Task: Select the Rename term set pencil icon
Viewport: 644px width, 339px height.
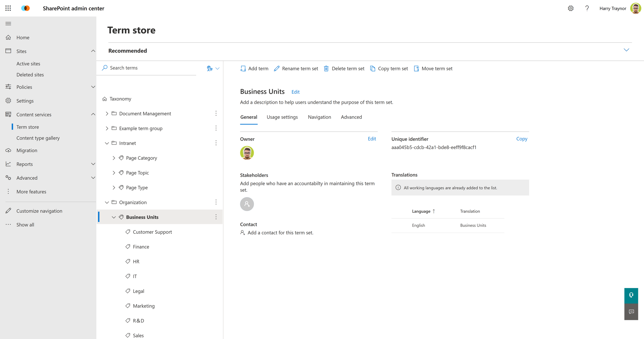Action: [x=277, y=68]
